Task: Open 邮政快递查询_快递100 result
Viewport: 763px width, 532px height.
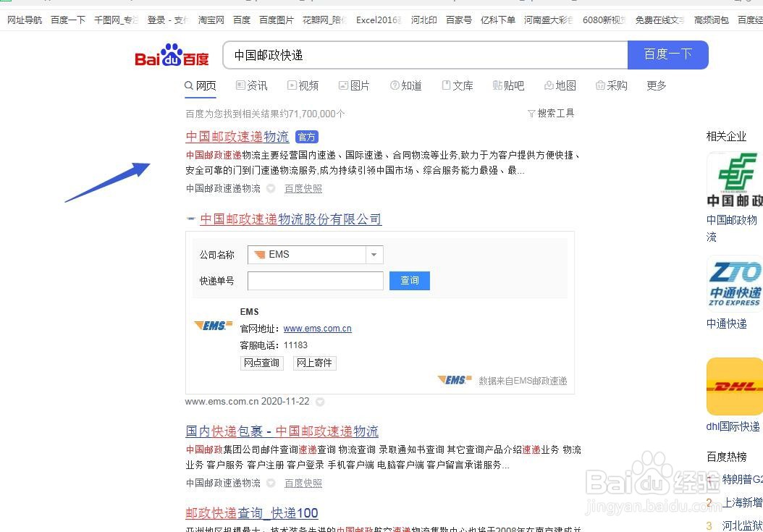Action: (x=252, y=513)
